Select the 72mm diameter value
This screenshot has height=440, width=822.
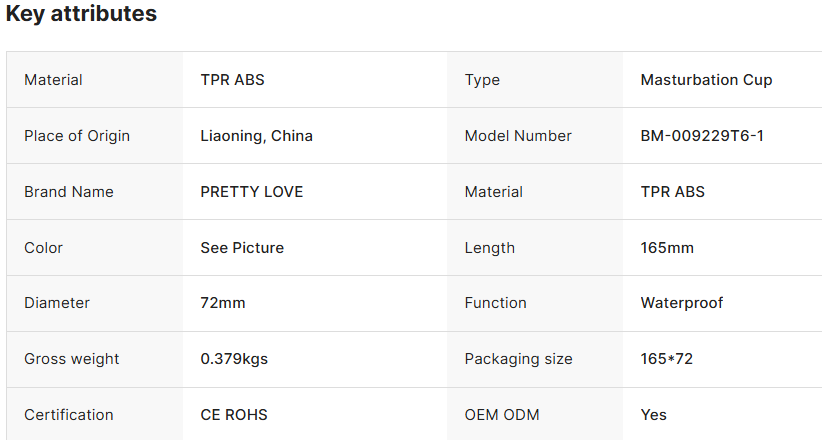tap(223, 303)
